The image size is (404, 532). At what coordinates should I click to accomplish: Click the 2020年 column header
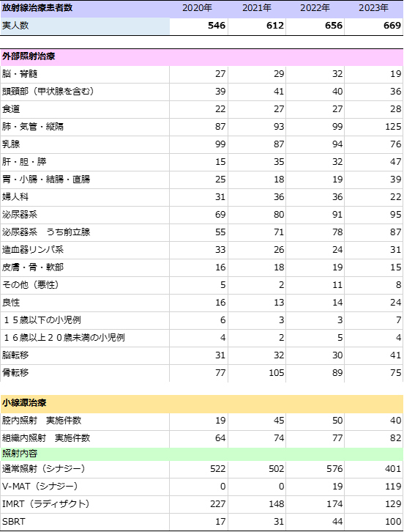coord(197,8)
